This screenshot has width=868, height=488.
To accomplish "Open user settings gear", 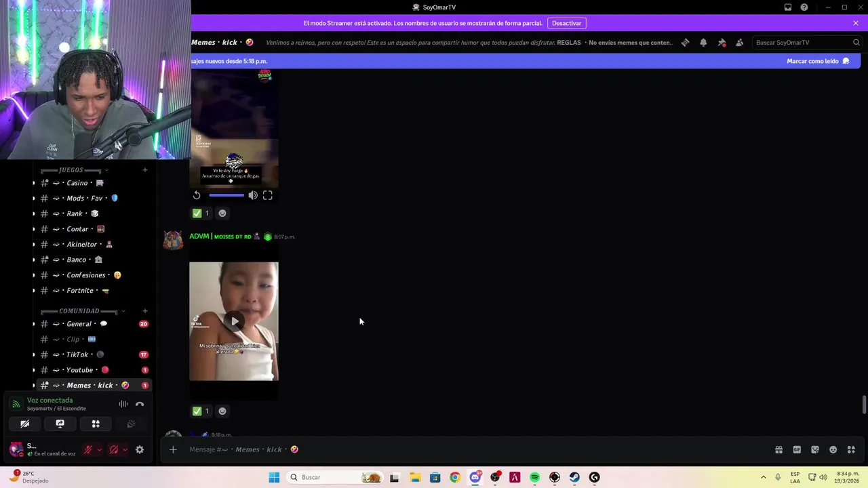I will coord(140,449).
